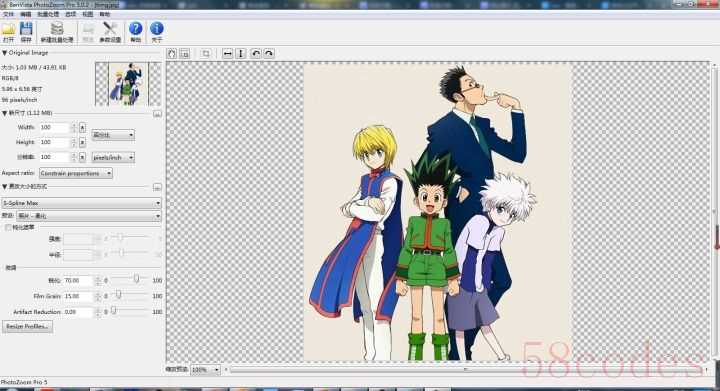Open the batch processing menu
Viewport: 720px width, 391px height.
48,14
